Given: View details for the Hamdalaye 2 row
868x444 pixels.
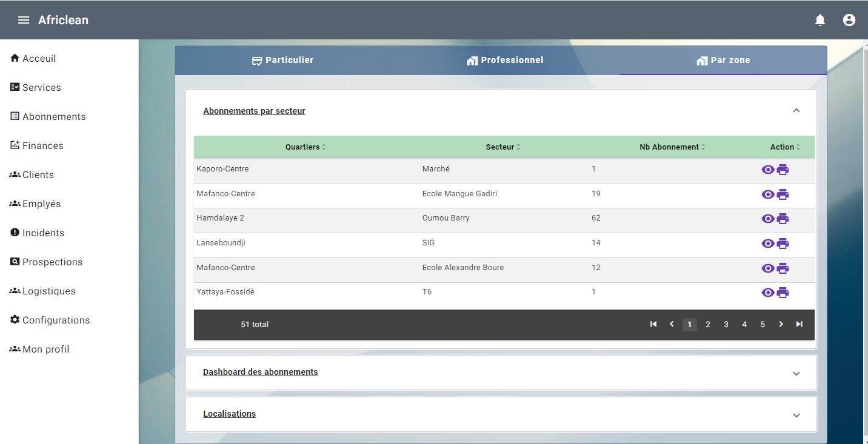Looking at the screenshot, I should (768, 219).
